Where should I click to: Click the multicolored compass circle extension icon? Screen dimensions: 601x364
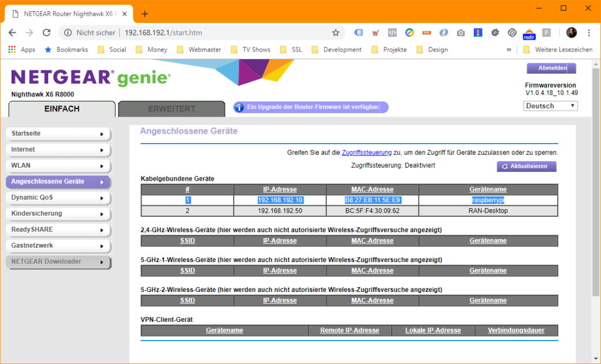click(409, 33)
